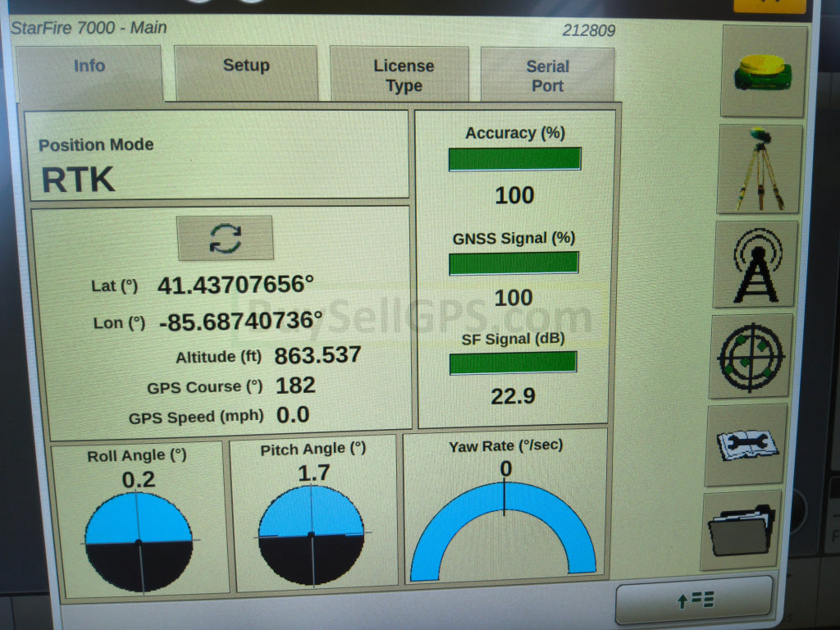Tap the menu arrow button at bottom
Image resolution: width=840 pixels, height=630 pixels.
[x=694, y=600]
